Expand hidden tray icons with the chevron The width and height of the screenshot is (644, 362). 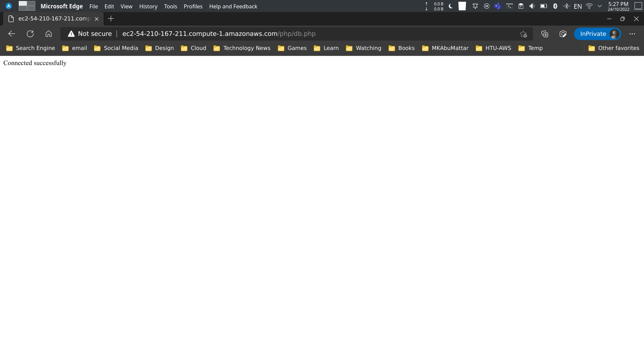tap(600, 6)
